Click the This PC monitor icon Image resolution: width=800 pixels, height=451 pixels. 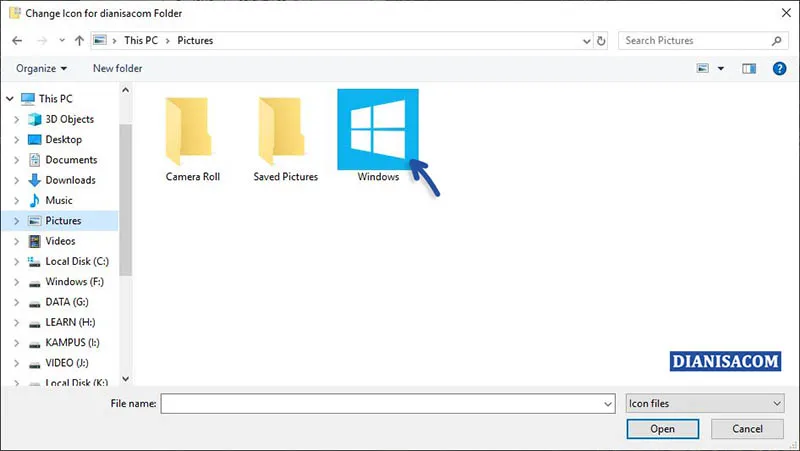point(28,98)
